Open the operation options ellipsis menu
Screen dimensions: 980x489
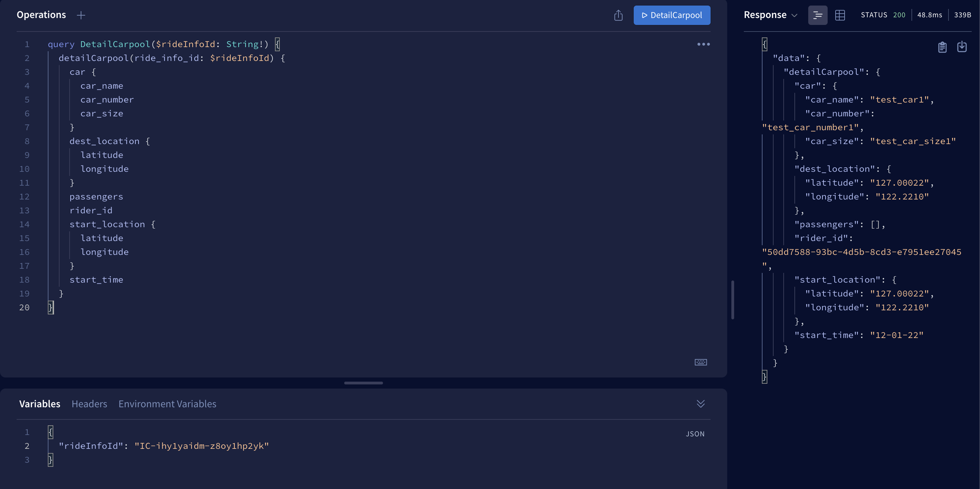click(x=703, y=44)
